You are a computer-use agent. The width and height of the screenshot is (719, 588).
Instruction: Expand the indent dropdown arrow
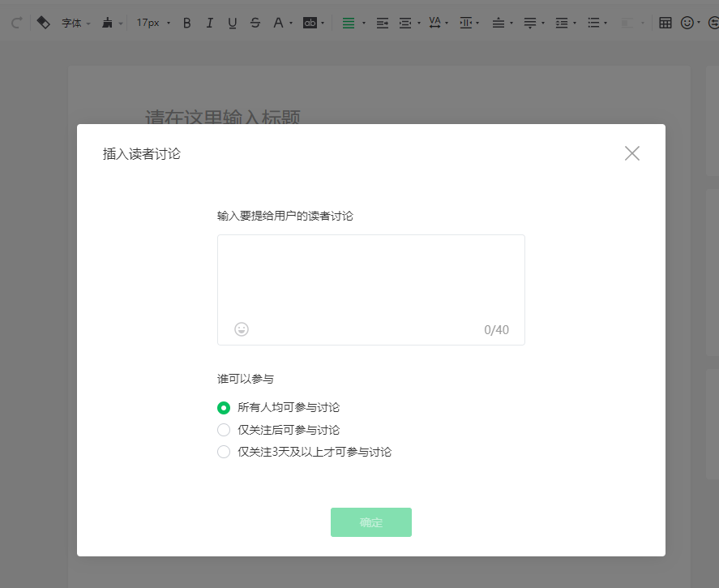pyautogui.click(x=418, y=23)
